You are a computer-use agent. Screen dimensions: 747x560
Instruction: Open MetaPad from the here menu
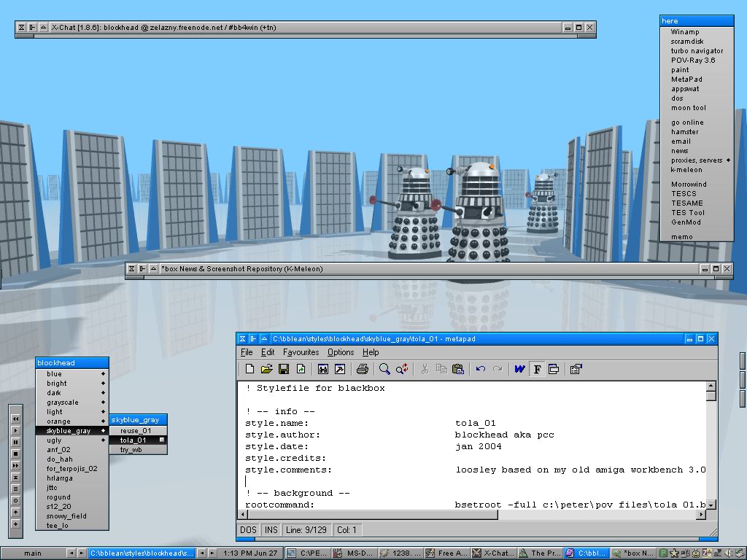point(697,79)
